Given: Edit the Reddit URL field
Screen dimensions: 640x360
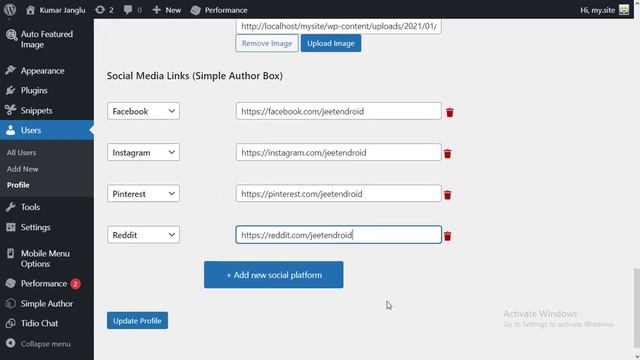Looking at the screenshot, I should point(338,235).
